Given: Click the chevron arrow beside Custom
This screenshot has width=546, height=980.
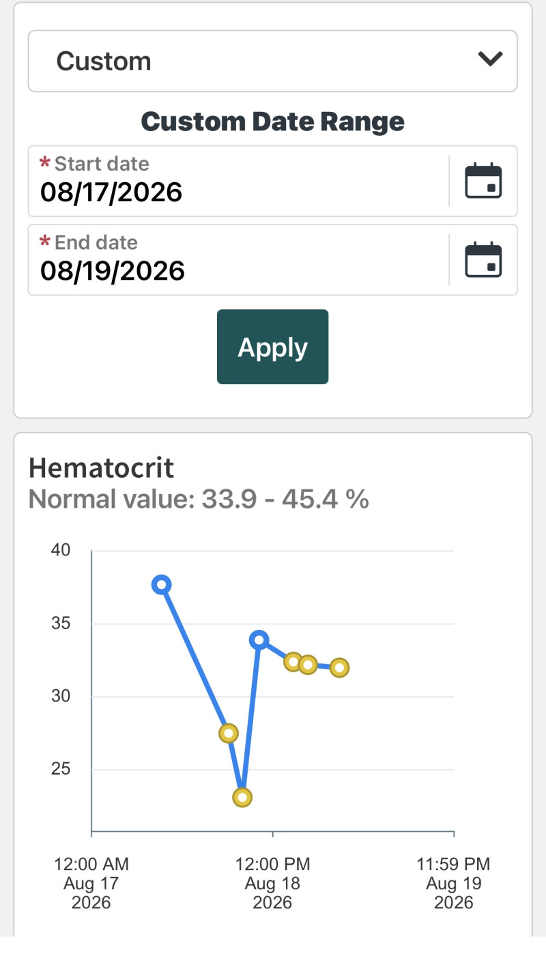Looking at the screenshot, I should click(x=490, y=59).
